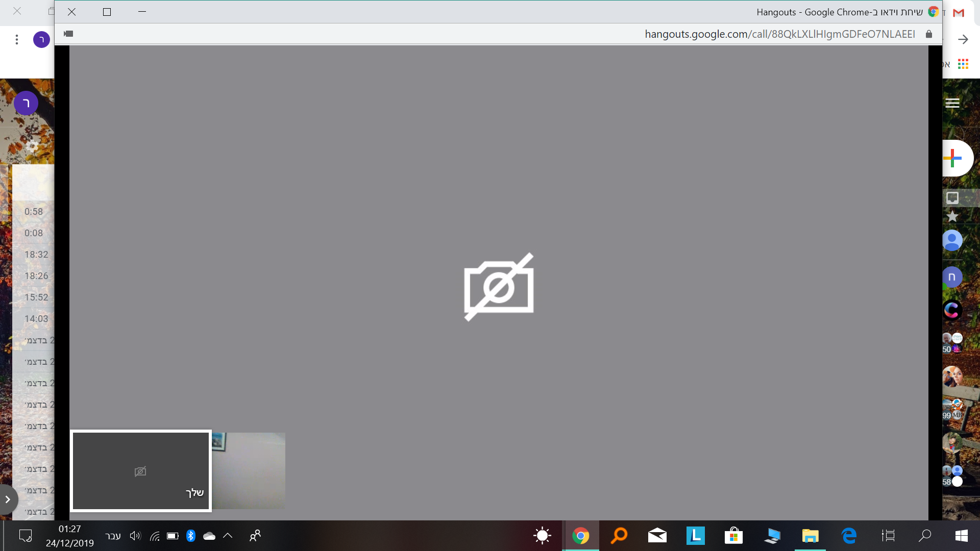Select the screen share monitor icon in sidebar
This screenshot has width=980, height=551.
tap(952, 198)
